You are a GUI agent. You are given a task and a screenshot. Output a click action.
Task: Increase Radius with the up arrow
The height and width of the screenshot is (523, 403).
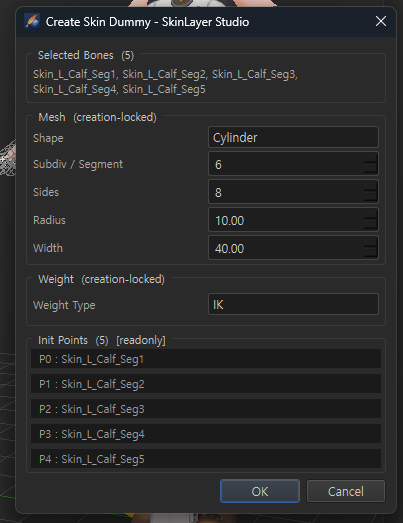click(371, 214)
